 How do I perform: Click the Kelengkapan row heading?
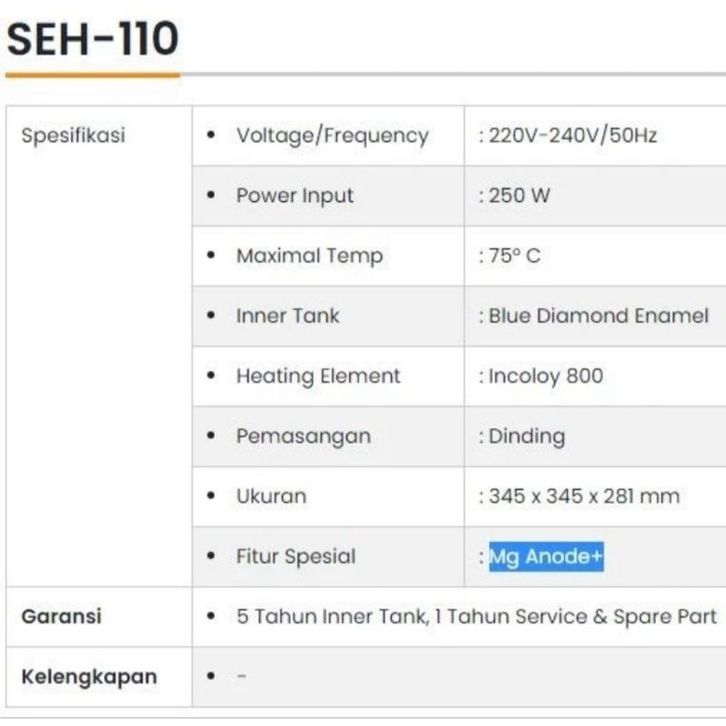tap(89, 677)
